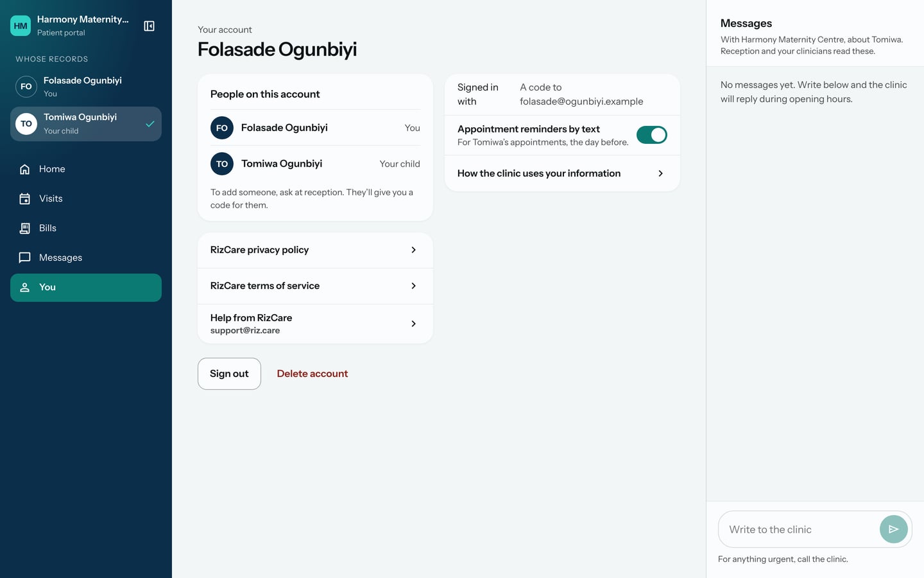Click the Sign out button
The width and height of the screenshot is (924, 578).
tap(229, 374)
